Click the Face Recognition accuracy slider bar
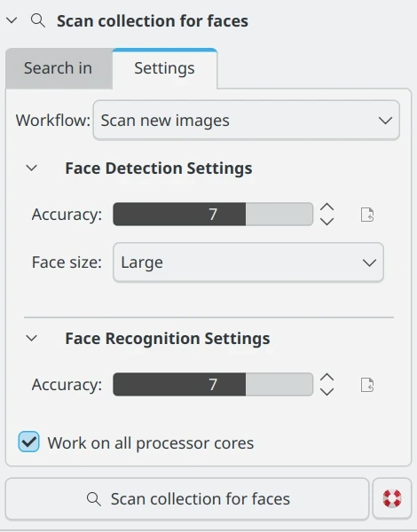This screenshot has width=417, height=532. click(213, 385)
